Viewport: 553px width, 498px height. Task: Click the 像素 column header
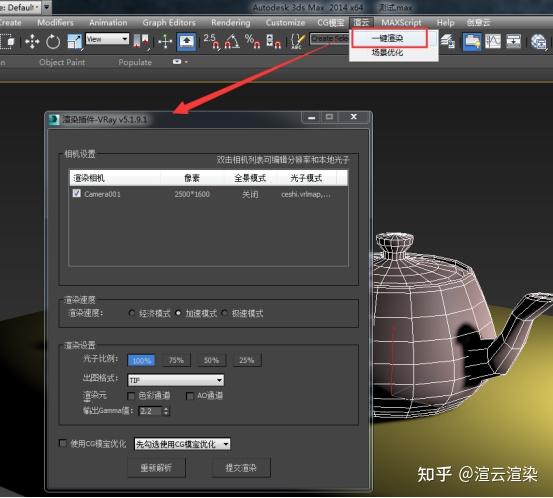click(193, 178)
